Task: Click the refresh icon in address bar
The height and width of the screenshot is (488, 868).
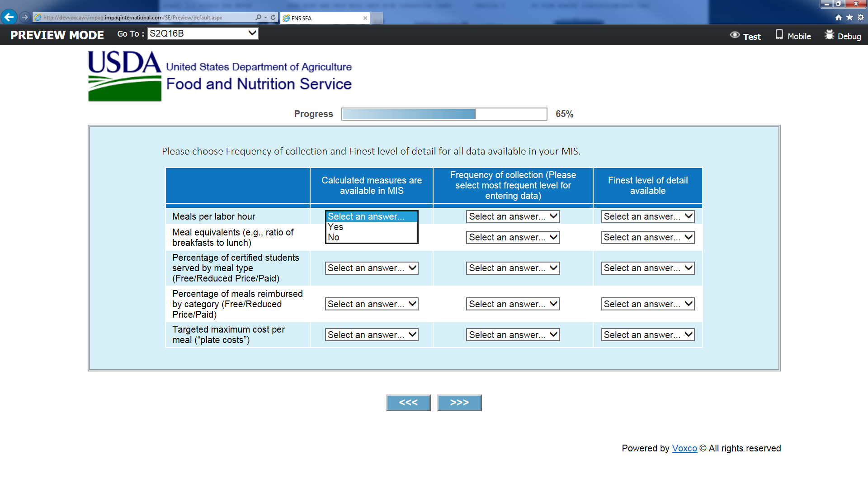Action: tap(273, 18)
